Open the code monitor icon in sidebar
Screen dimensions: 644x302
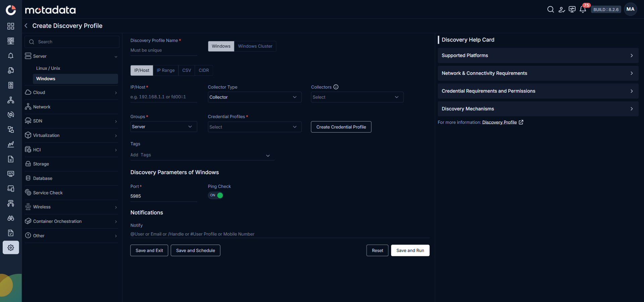pos(11,174)
